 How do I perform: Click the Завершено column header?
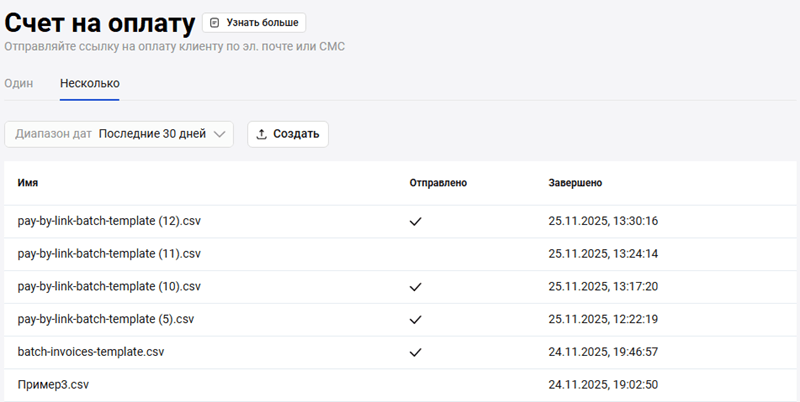[x=574, y=183]
